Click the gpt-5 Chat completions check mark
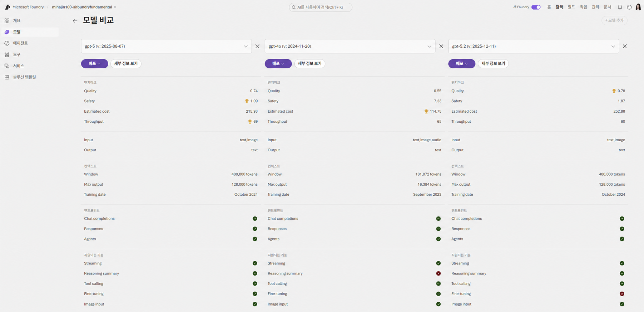644x312 pixels. coord(255,219)
